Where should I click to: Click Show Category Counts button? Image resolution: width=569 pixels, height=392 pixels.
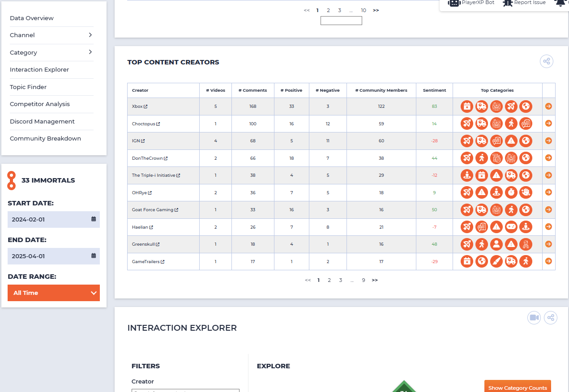(518, 388)
